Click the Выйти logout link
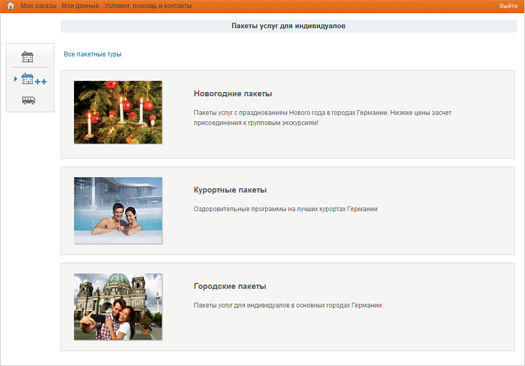 [508, 6]
